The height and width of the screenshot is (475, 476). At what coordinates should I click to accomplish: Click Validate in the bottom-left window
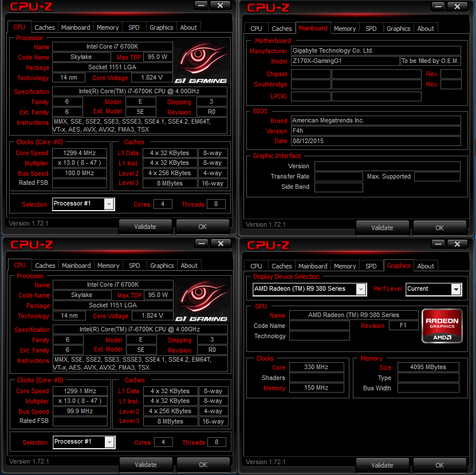click(x=145, y=465)
